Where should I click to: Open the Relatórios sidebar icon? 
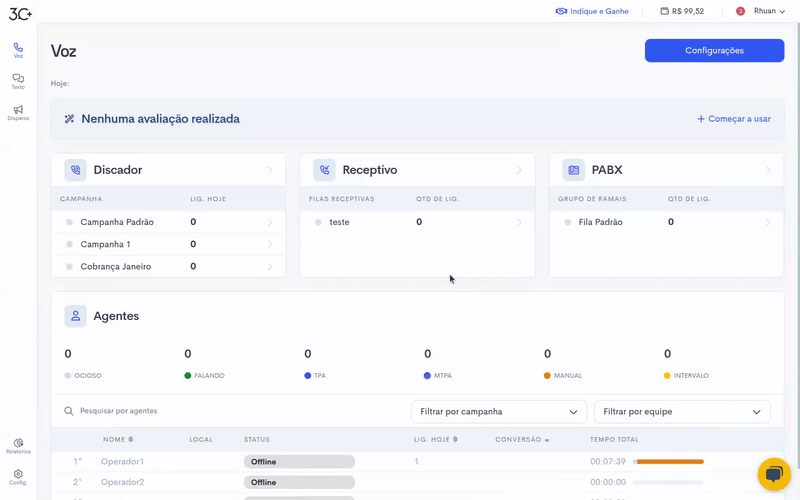coord(18,445)
